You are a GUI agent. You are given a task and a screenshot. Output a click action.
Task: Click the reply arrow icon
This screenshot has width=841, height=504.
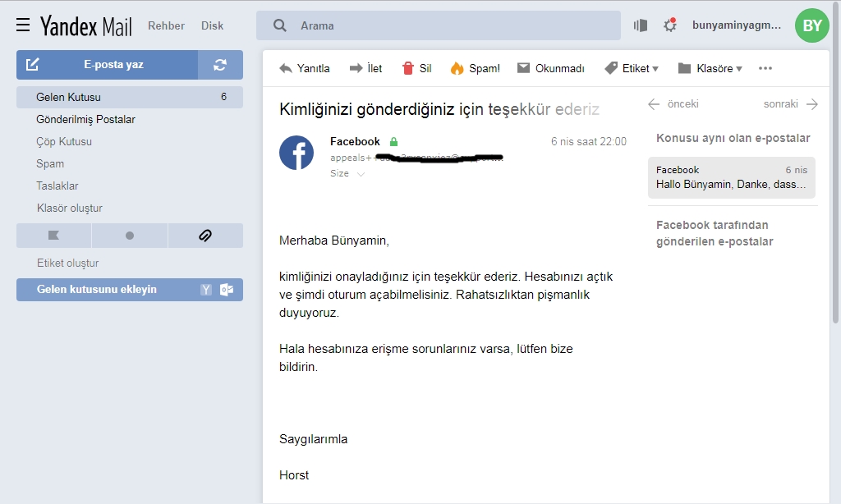(286, 68)
